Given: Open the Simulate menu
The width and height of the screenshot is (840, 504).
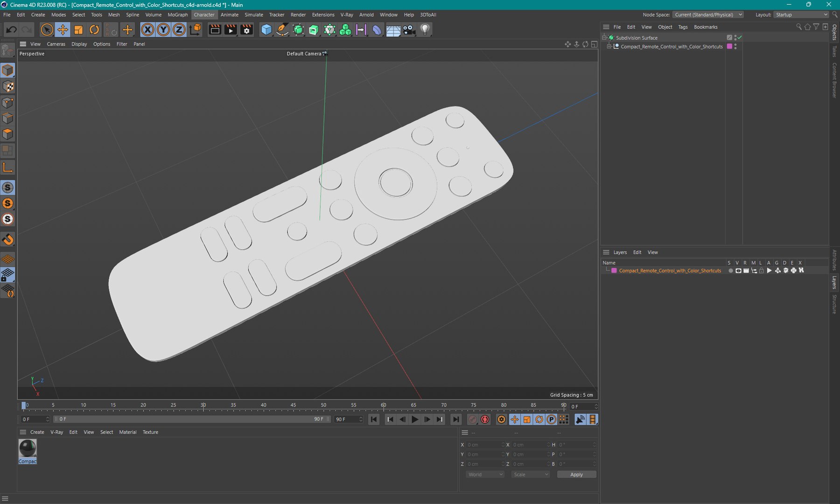Looking at the screenshot, I should click(x=253, y=15).
